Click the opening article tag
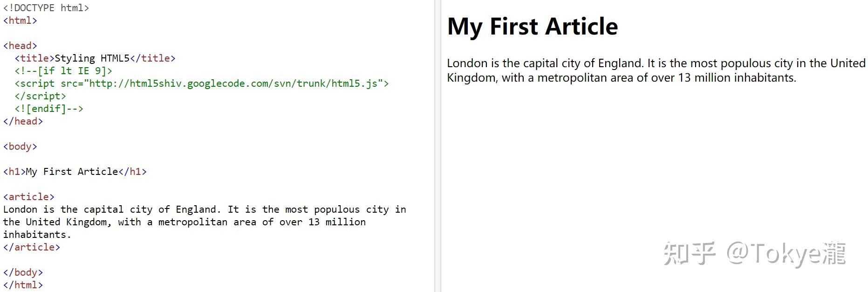The height and width of the screenshot is (292, 868). point(29,197)
